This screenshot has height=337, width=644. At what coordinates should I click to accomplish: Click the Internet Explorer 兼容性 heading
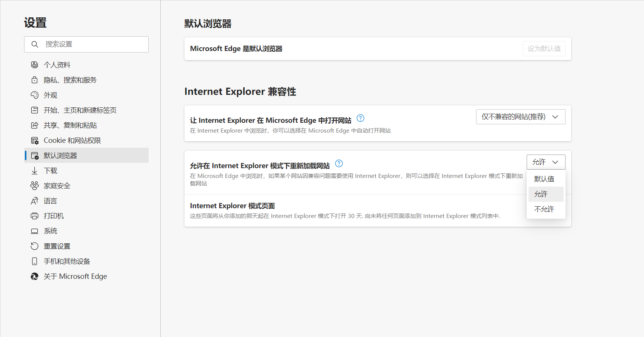(240, 91)
